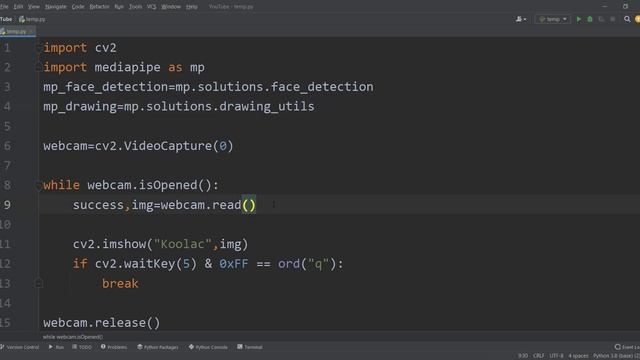This screenshot has height=360, width=640.
Task: Open the Refactor menu
Action: point(99,7)
